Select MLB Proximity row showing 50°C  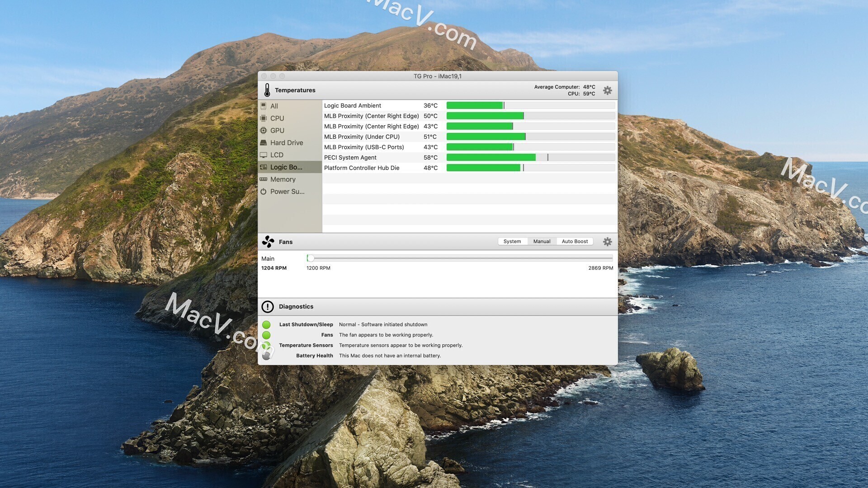coord(470,116)
